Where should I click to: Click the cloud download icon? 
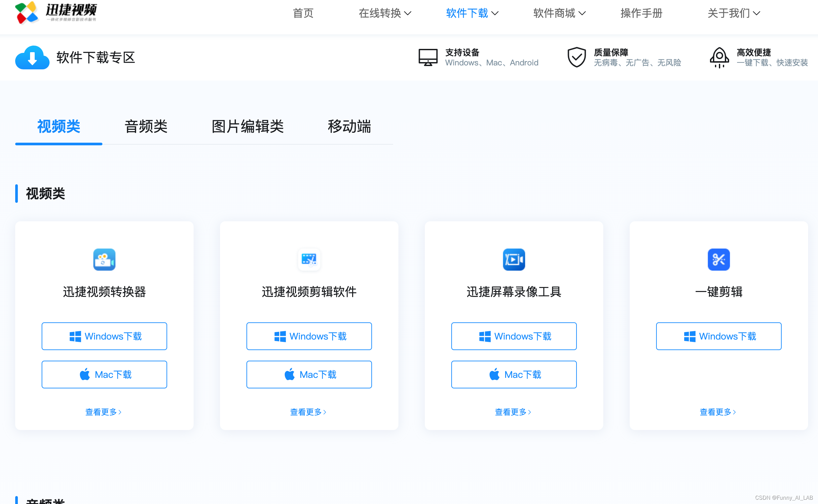[x=32, y=58]
